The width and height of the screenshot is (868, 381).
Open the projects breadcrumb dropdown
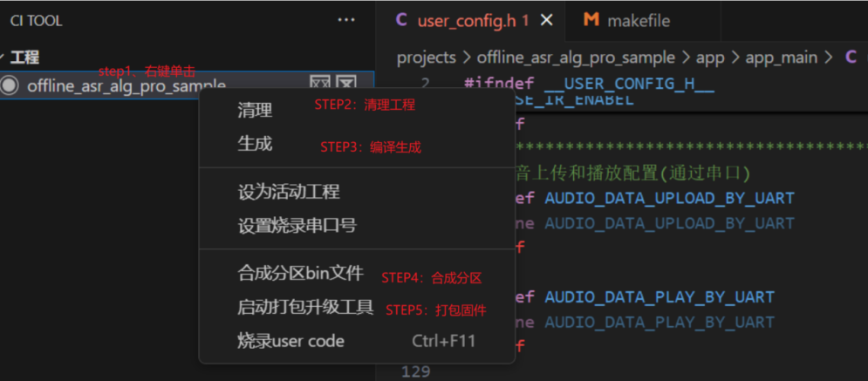(426, 58)
